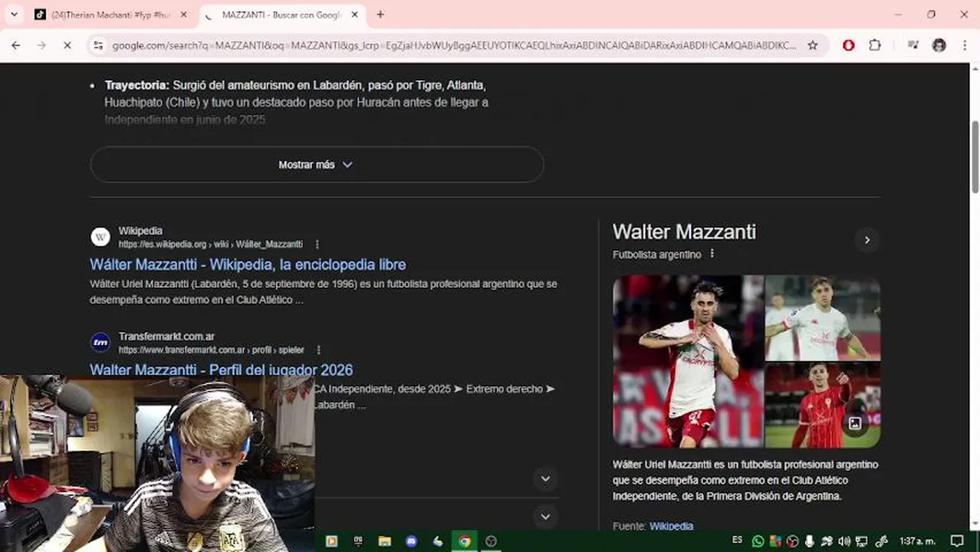Open the volume speaker tray icon
980x552 pixels.
[844, 541]
